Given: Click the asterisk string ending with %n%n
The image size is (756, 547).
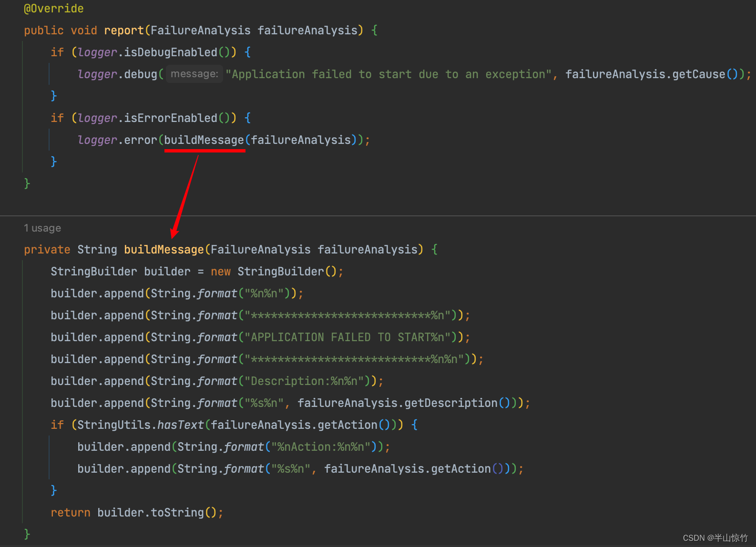Looking at the screenshot, I should click(x=354, y=359).
